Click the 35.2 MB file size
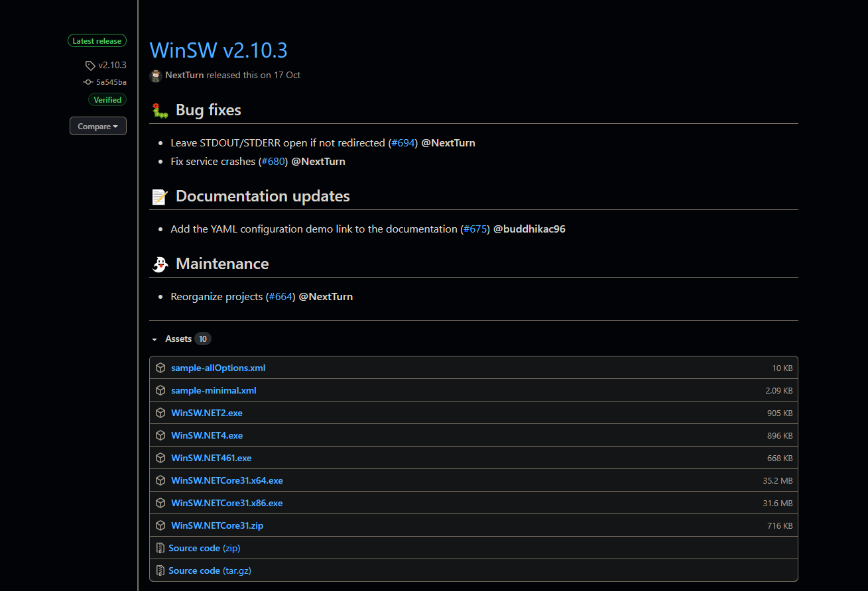This screenshot has width=868, height=591. point(778,481)
